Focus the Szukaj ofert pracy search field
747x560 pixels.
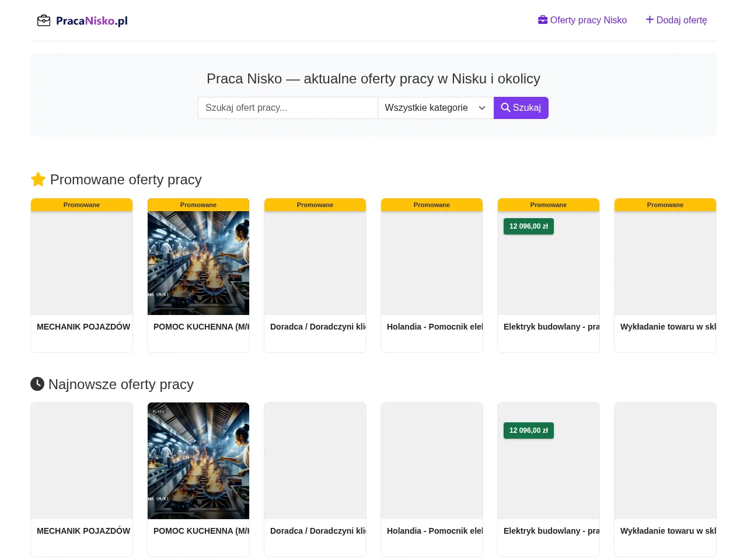pyautogui.click(x=288, y=108)
